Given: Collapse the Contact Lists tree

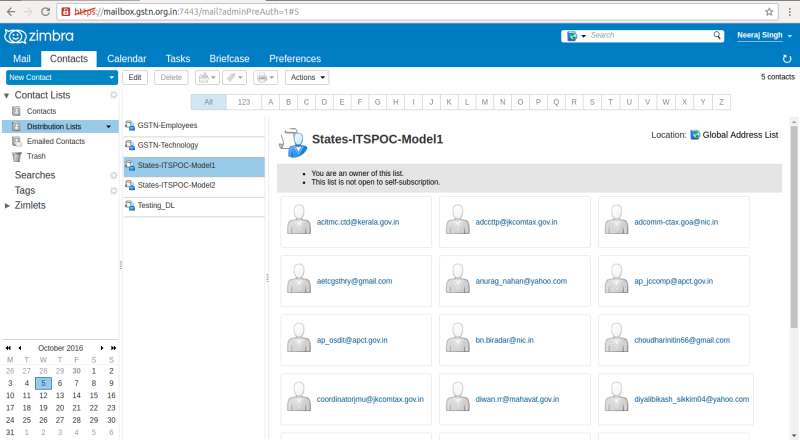Looking at the screenshot, I should (x=7, y=95).
